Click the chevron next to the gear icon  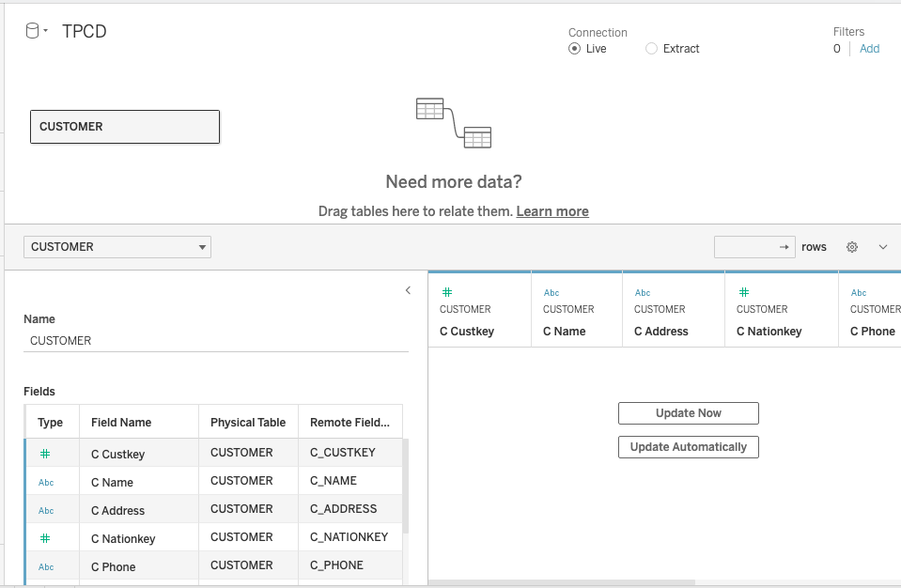point(882,247)
